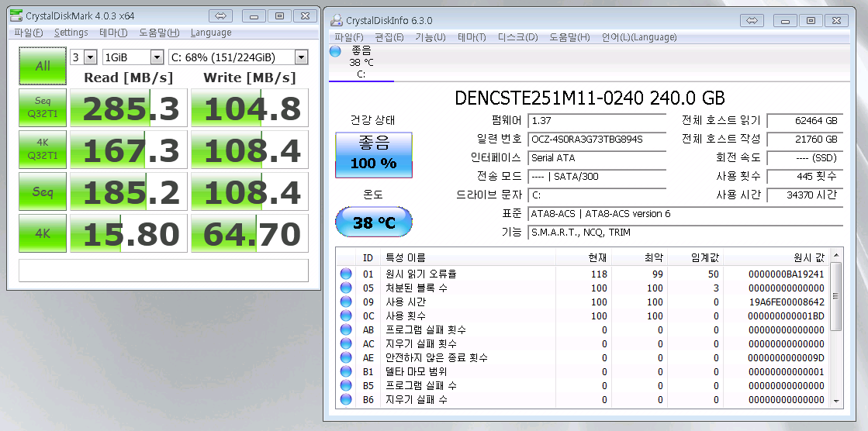This screenshot has height=431, width=868.
Task: Click the power on count value 445 횟수
Action: pos(805,177)
